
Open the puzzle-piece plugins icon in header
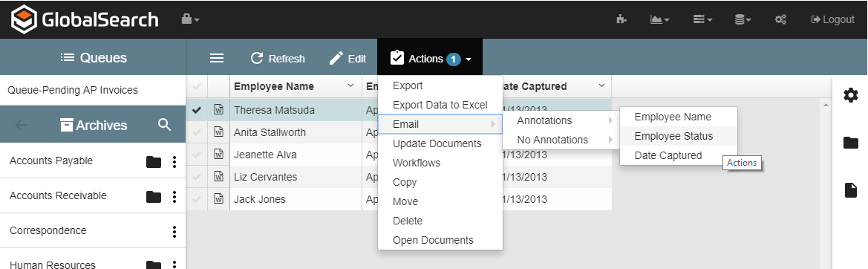click(621, 19)
